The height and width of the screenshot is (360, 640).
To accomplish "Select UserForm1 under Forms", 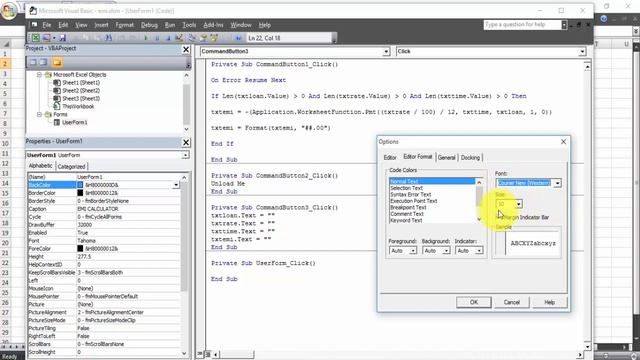I will point(70,122).
